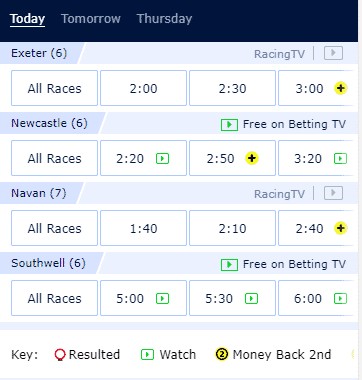Image resolution: width=362 pixels, height=380 pixels.
Task: Click the Resulted key icon
Action: click(x=60, y=355)
